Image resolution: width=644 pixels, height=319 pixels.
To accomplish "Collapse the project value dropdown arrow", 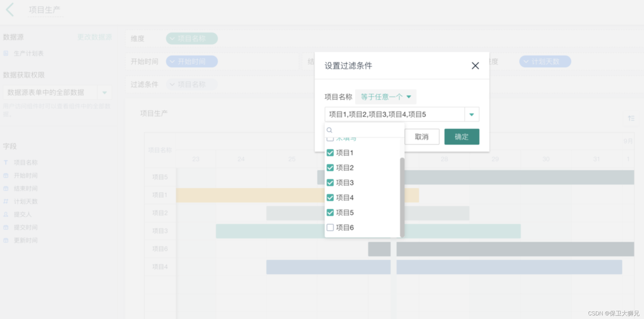I will (471, 114).
